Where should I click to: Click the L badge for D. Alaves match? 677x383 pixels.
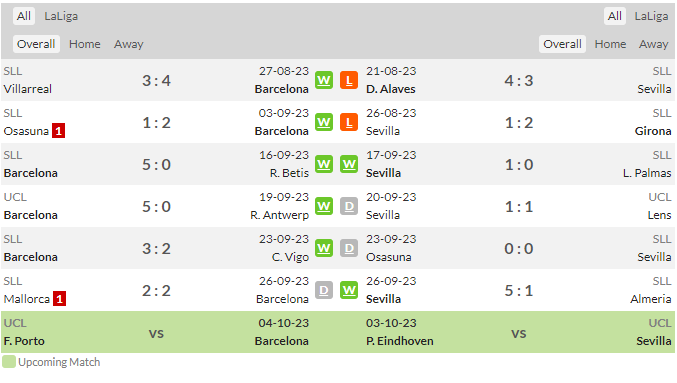click(x=349, y=80)
